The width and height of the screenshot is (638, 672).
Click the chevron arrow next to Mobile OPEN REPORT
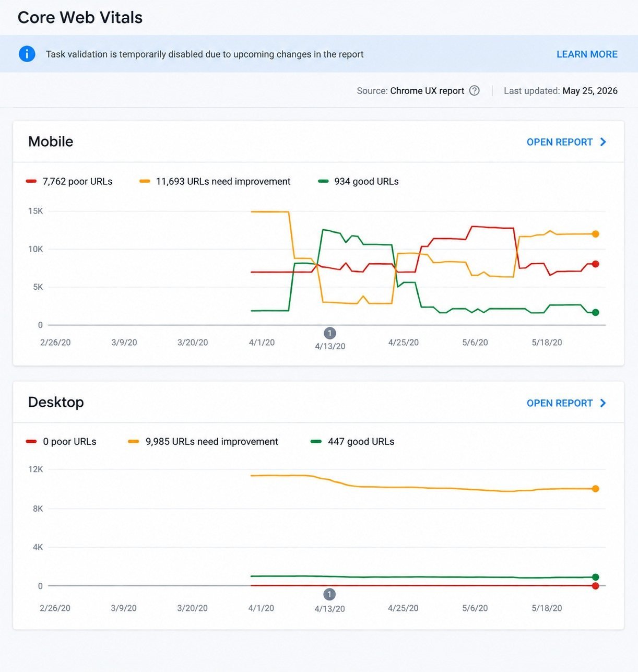pyautogui.click(x=603, y=142)
